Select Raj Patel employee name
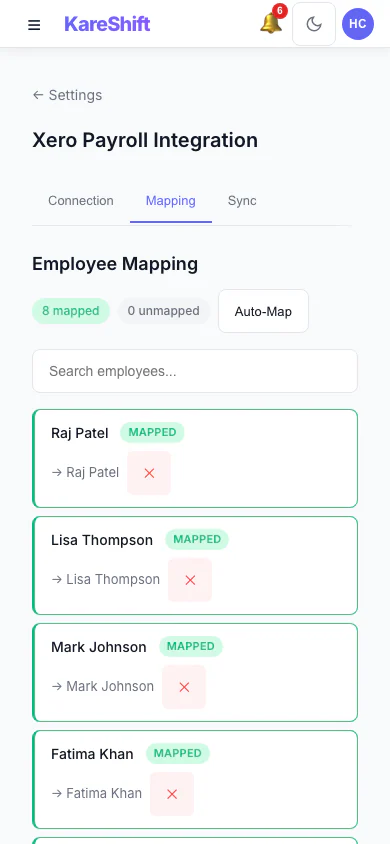Viewport: 390px width, 844px height. coord(80,433)
